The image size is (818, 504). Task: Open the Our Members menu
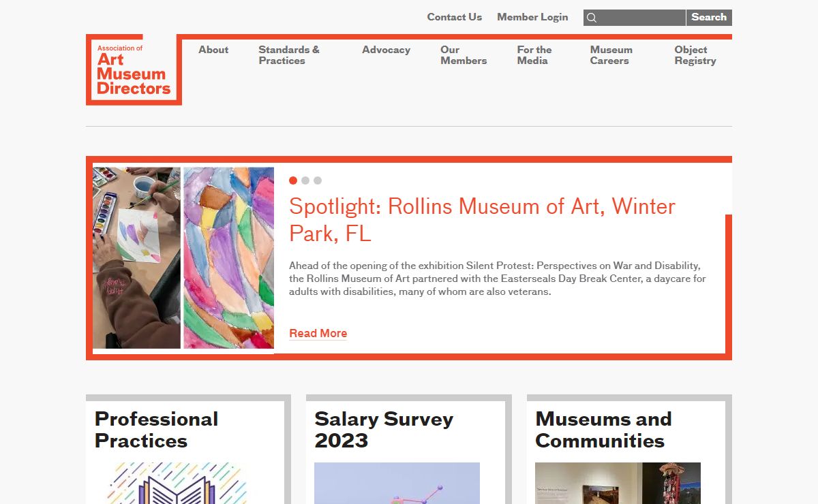(x=464, y=55)
